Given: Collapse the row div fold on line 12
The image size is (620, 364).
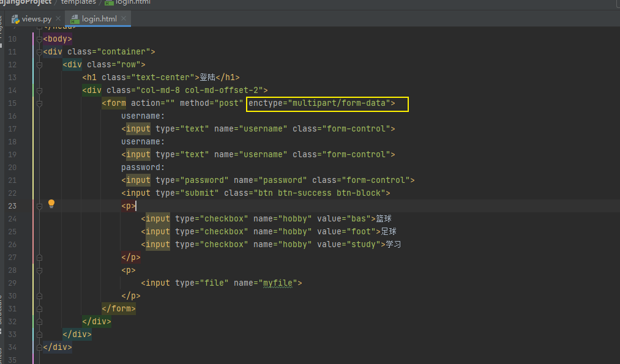Looking at the screenshot, I should click(x=39, y=65).
